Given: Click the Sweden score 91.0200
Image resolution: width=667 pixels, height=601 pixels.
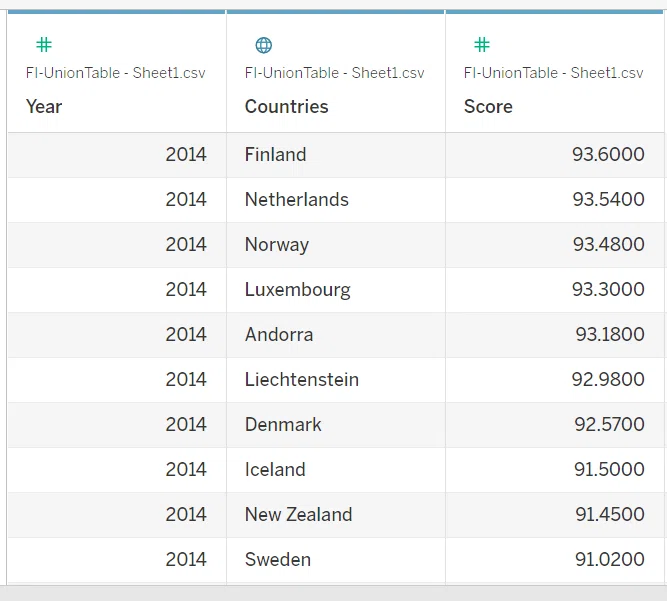Looking at the screenshot, I should (610, 559).
